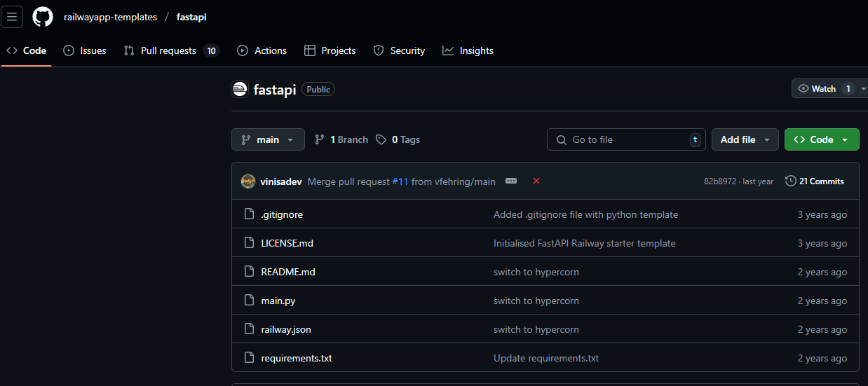This screenshot has height=386, width=868.
Task: Click the red failed status X icon
Action: 536,181
